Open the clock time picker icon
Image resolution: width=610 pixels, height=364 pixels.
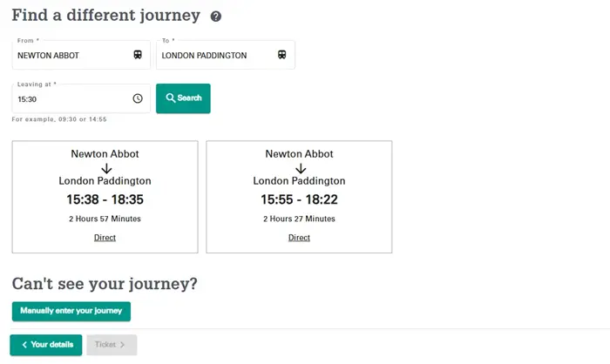pos(138,98)
